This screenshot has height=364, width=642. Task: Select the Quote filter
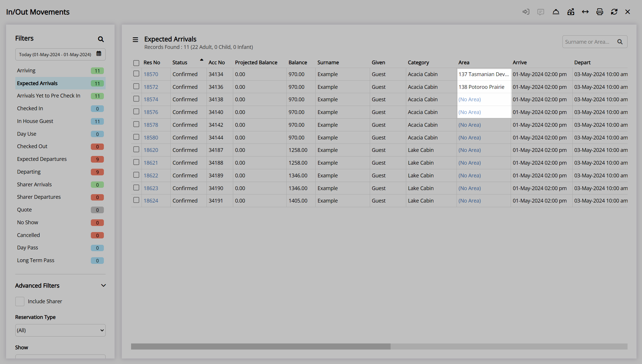60,210
